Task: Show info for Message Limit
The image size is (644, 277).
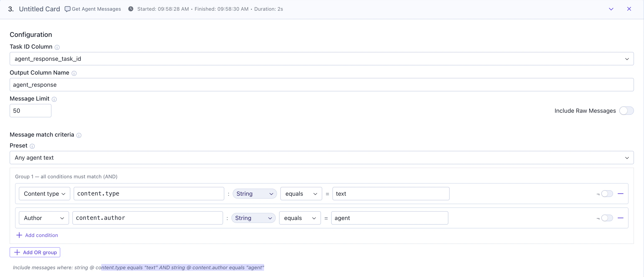Action: pyautogui.click(x=54, y=99)
